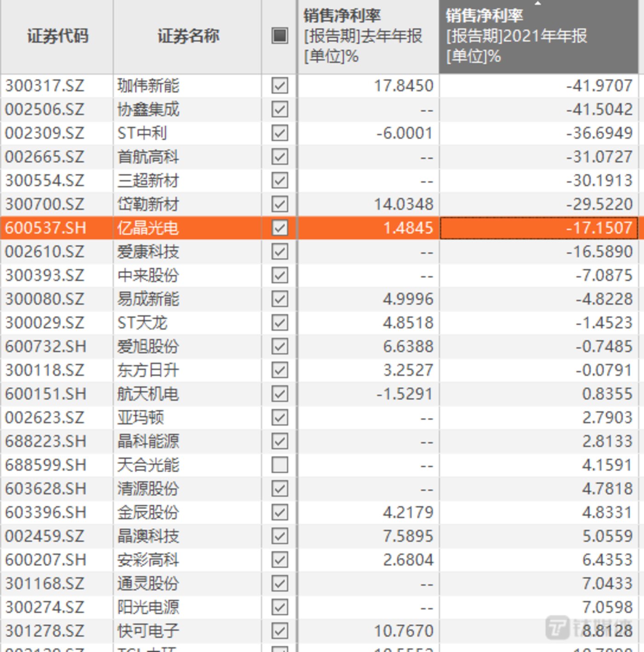This screenshot has width=644, height=652.
Task: Click the 证券名称 column header
Action: pos(189,37)
